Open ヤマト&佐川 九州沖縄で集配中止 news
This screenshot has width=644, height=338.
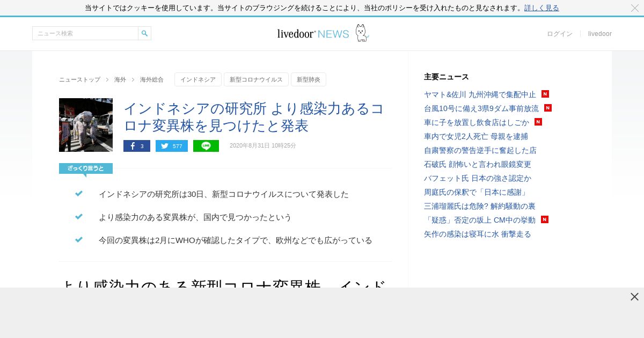point(480,94)
